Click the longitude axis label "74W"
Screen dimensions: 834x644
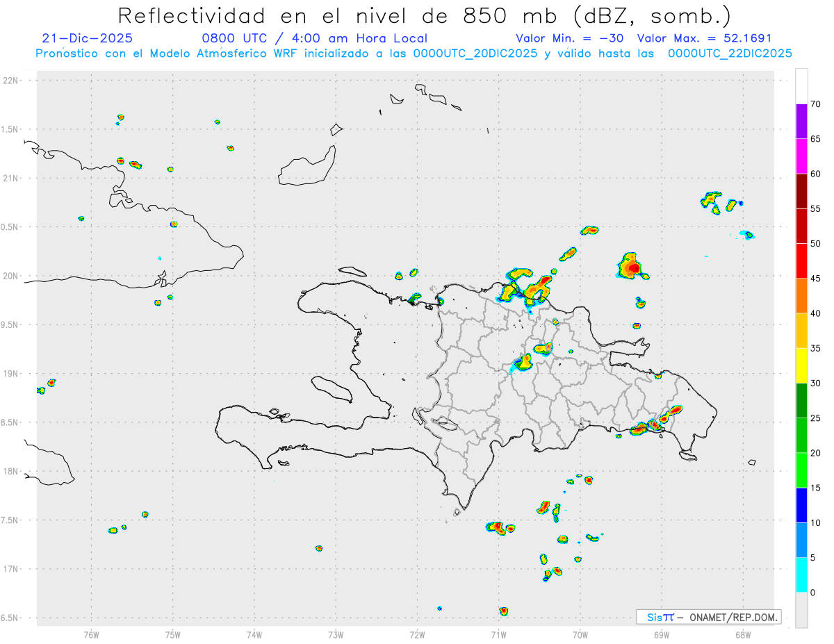tap(254, 634)
